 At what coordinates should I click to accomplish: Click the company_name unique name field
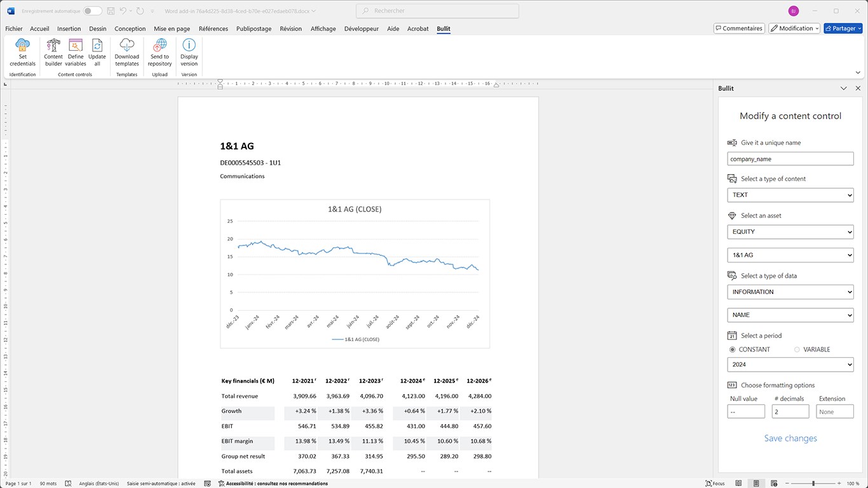coord(790,159)
